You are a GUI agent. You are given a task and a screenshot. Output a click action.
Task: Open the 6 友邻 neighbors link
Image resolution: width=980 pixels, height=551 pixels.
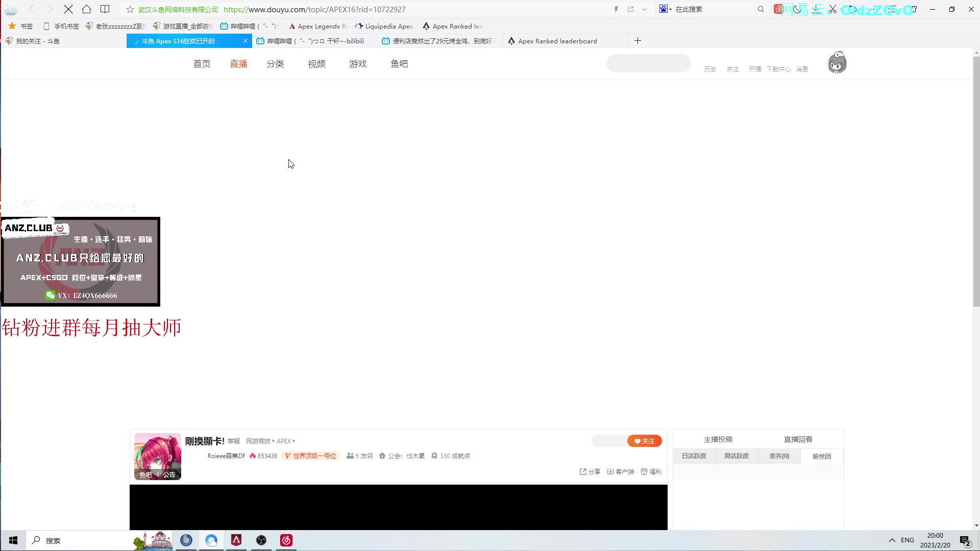click(x=360, y=456)
